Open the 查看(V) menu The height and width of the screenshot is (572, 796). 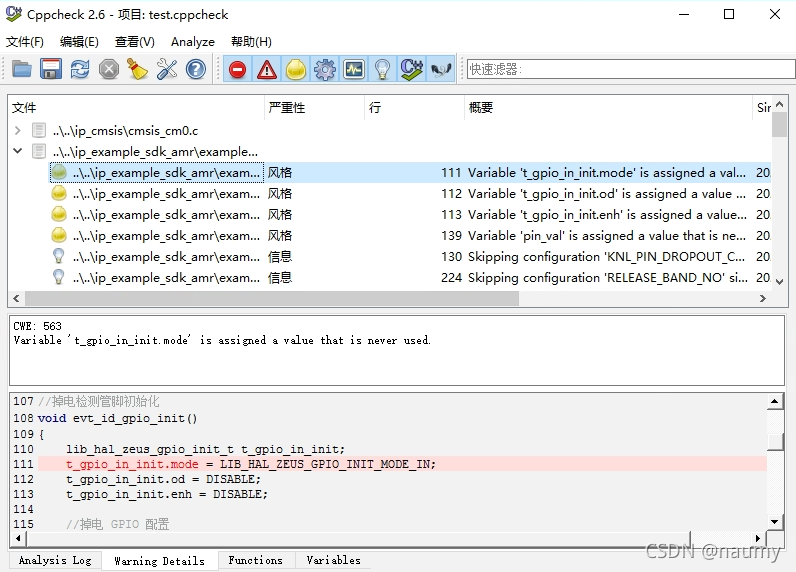click(x=135, y=42)
